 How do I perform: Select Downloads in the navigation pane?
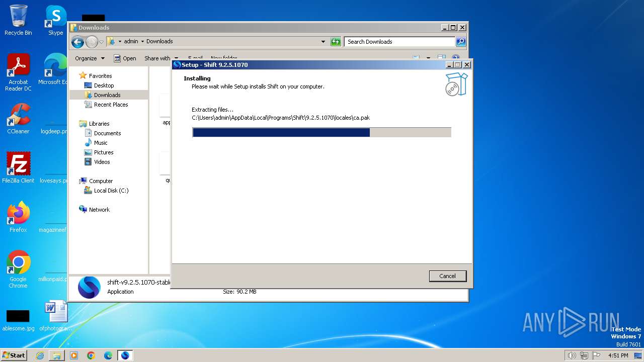click(x=107, y=95)
